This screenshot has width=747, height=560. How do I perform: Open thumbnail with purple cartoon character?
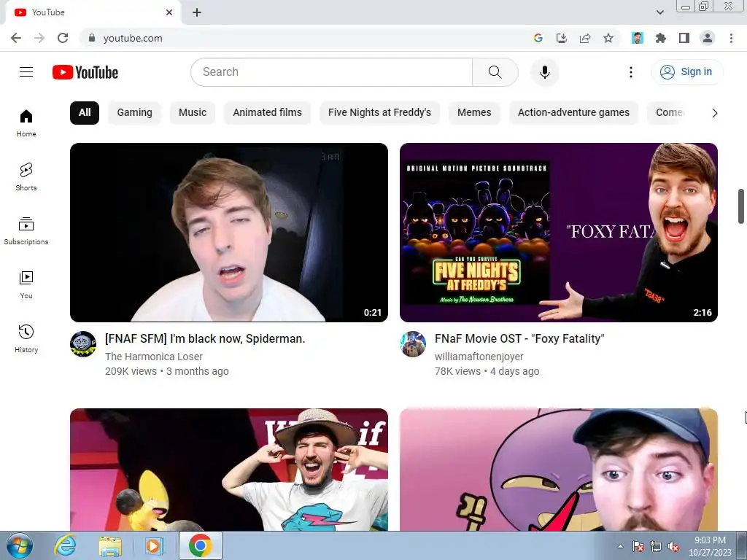pyautogui.click(x=558, y=470)
